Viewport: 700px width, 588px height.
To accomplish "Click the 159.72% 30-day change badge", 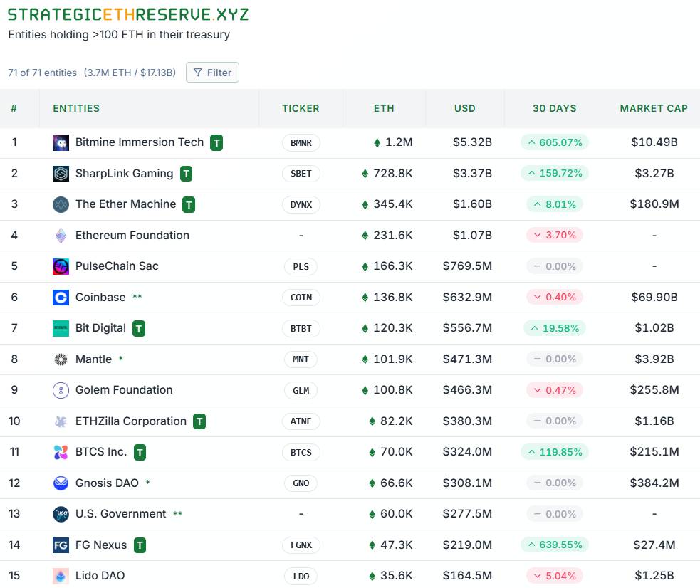I will (x=555, y=173).
